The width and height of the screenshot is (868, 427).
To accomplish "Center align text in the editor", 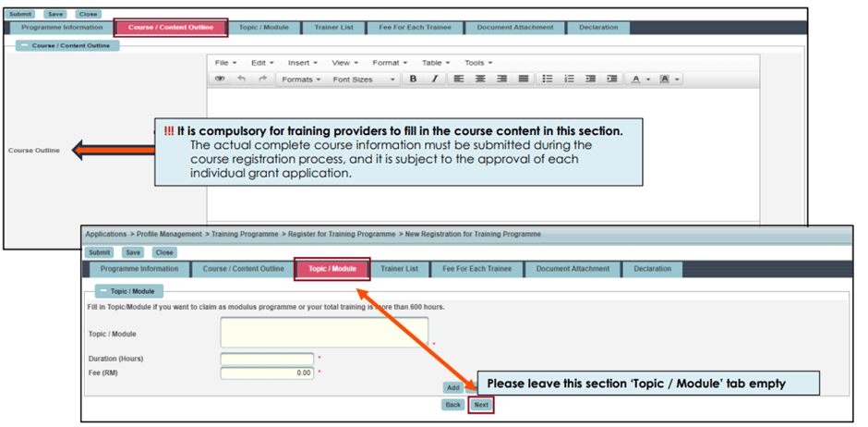I will (480, 79).
